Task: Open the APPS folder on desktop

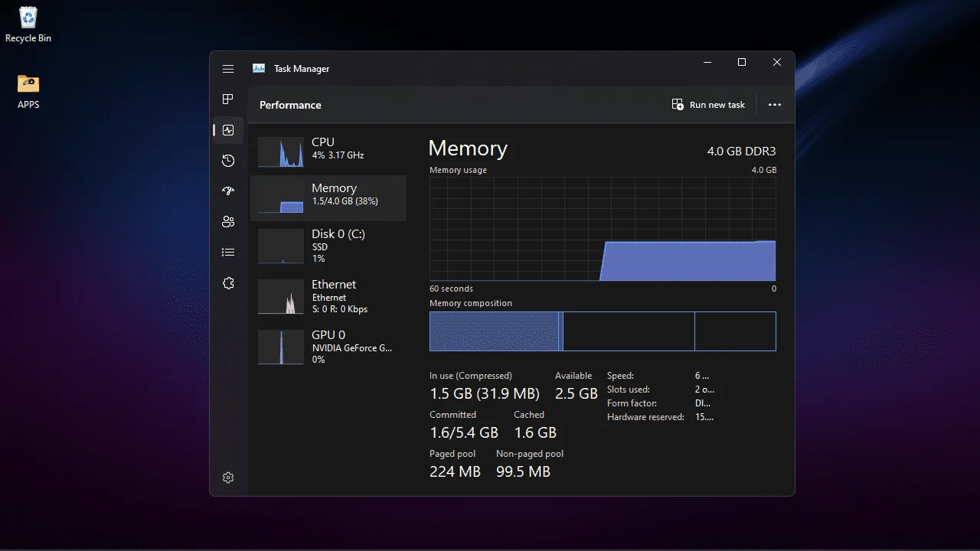Action: pyautogui.click(x=28, y=91)
